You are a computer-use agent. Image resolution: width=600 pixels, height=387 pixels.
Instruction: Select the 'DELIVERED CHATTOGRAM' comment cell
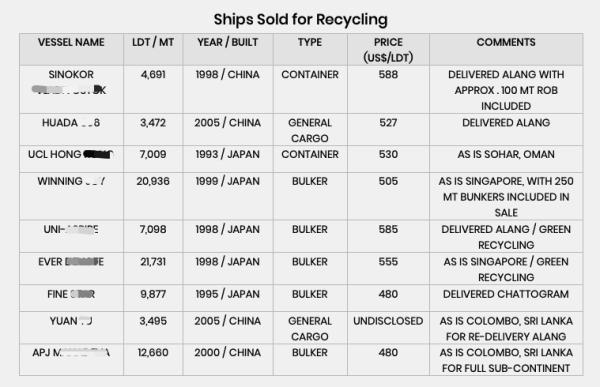506,298
